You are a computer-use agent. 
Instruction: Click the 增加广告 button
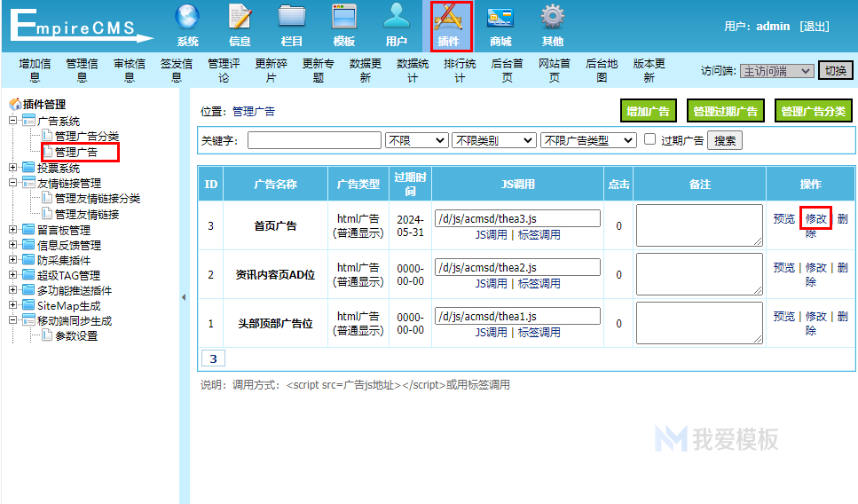[649, 111]
